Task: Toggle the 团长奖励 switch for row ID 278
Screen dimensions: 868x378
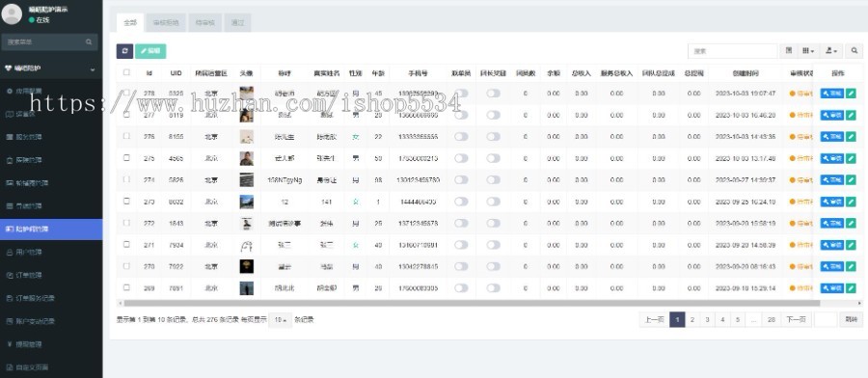Action: click(493, 93)
